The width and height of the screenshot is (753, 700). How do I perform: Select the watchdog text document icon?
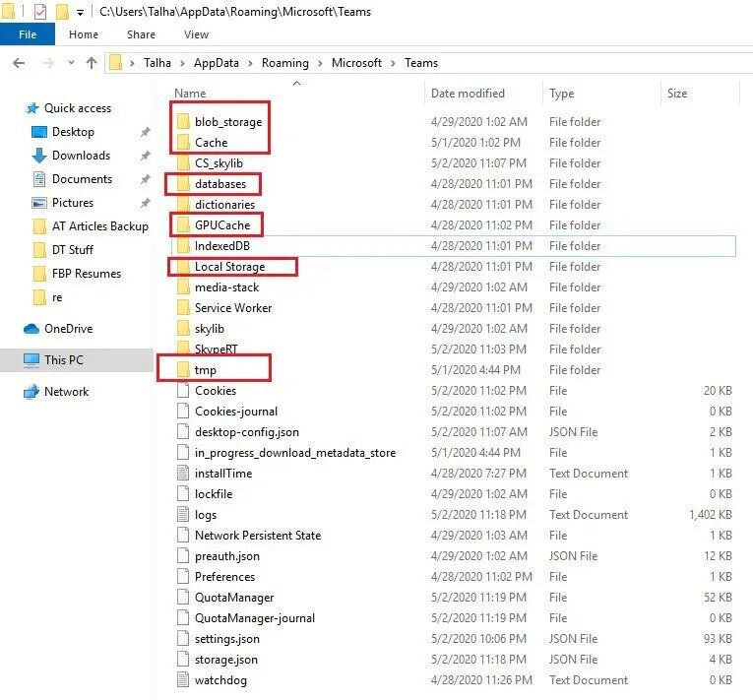coord(183,679)
